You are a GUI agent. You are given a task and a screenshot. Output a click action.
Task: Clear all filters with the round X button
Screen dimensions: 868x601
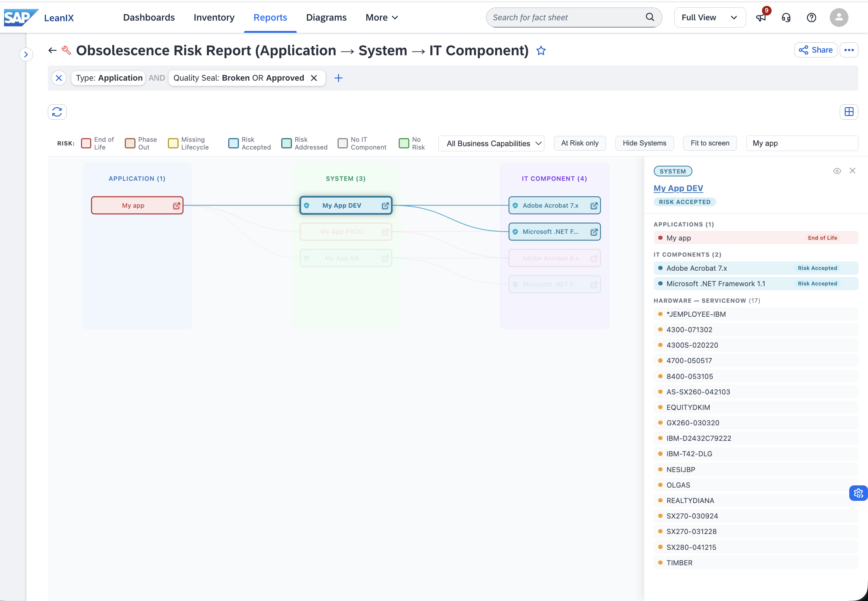[x=59, y=78]
